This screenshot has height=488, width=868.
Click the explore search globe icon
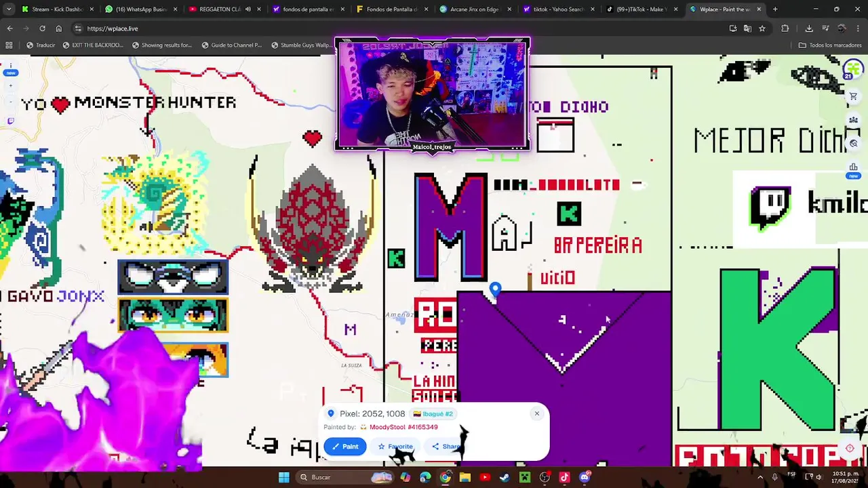tap(854, 143)
